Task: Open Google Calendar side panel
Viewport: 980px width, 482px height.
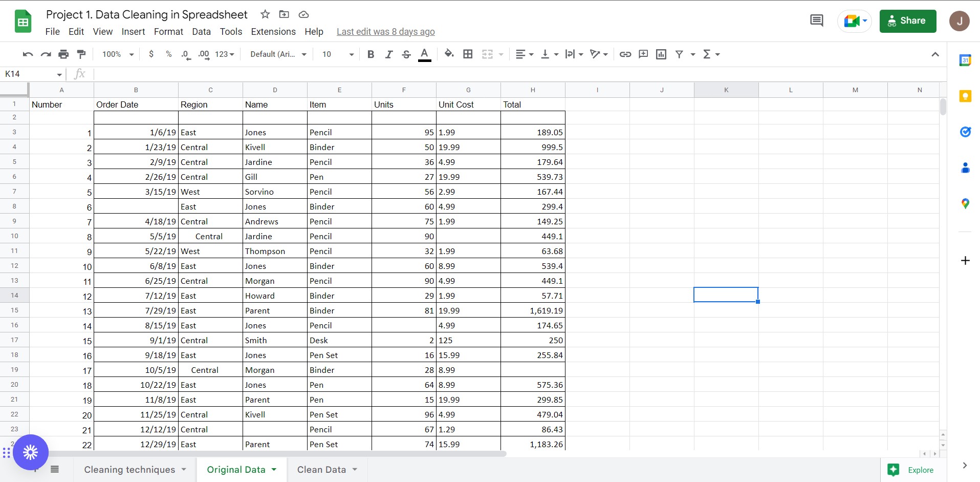Action: tap(965, 60)
